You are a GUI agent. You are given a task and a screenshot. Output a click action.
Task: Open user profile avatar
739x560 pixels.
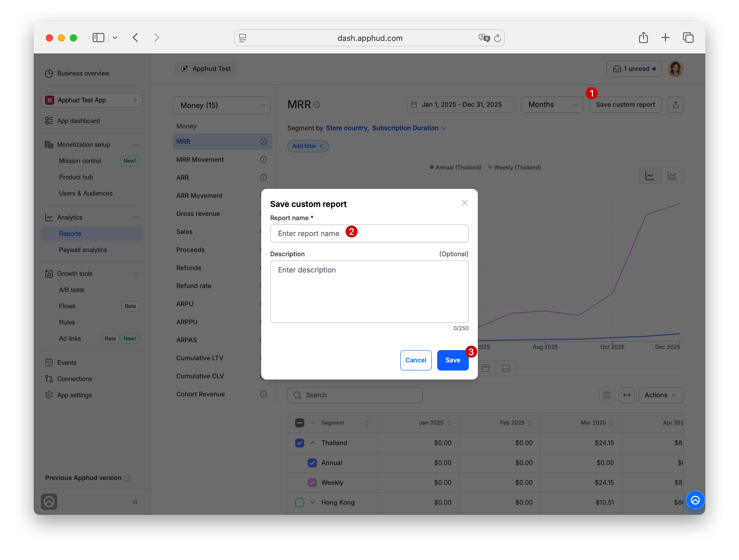click(675, 69)
